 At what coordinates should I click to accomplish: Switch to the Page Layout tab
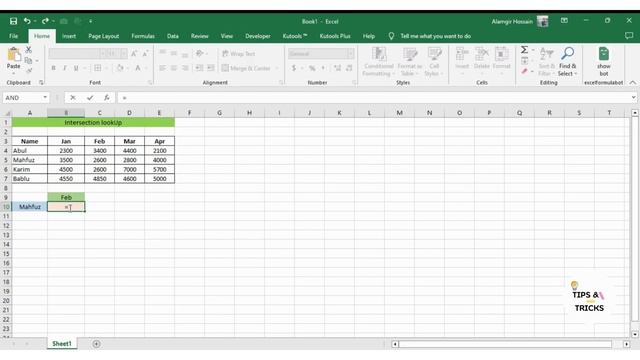pyautogui.click(x=104, y=36)
